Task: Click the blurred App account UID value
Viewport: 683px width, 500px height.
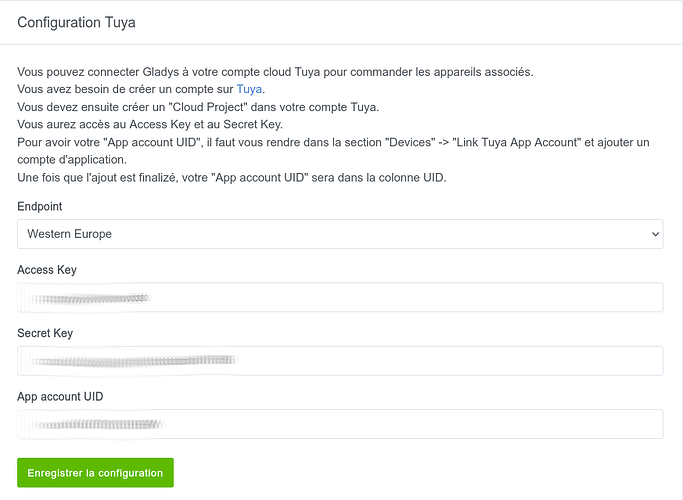Action: tap(95, 424)
